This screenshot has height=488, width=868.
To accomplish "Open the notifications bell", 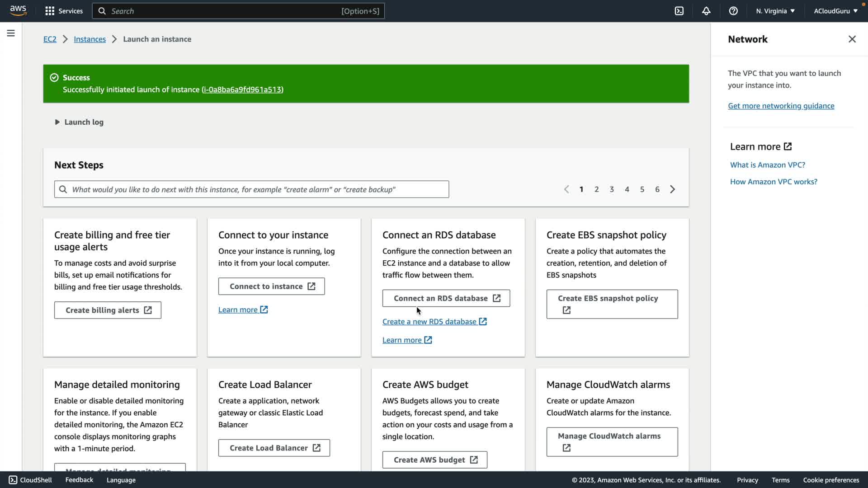I will coord(706,11).
